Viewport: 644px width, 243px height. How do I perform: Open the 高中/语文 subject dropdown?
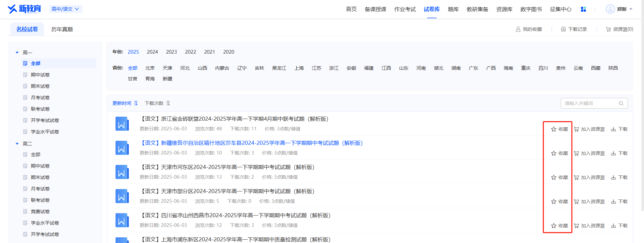pos(65,9)
